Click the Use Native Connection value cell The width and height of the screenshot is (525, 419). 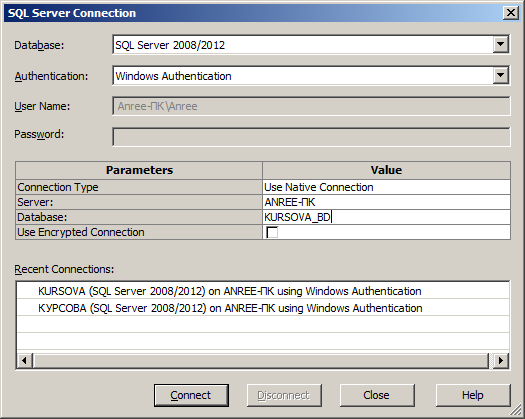[386, 187]
